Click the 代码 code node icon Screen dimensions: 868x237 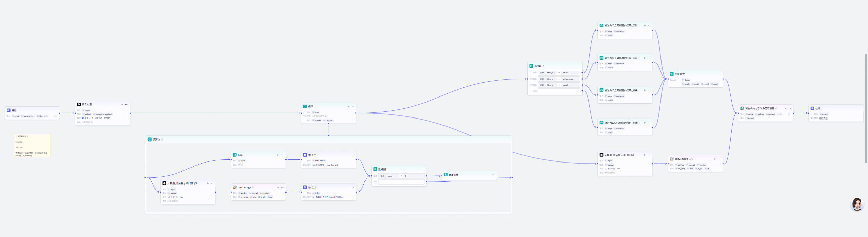(235, 155)
